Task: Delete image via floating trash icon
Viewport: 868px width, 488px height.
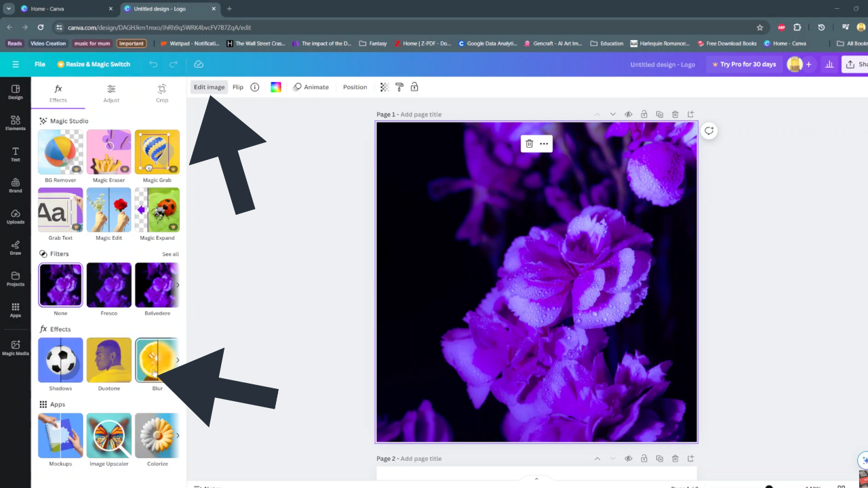Action: [530, 144]
